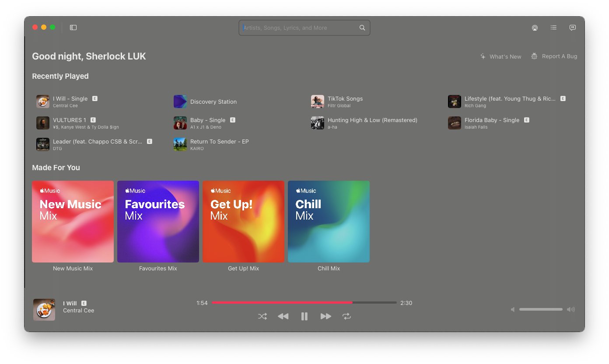Show the Up Next queue list icon
The width and height of the screenshot is (609, 364).
(553, 28)
